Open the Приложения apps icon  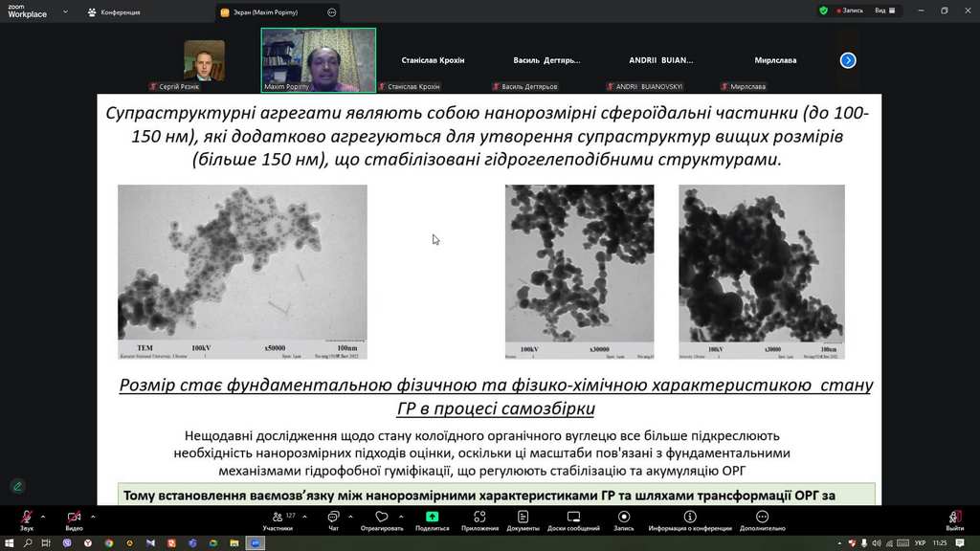(479, 518)
